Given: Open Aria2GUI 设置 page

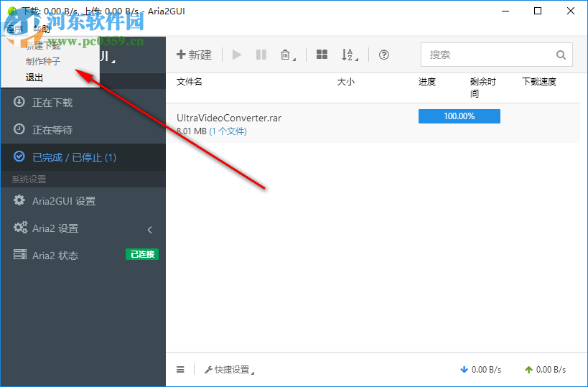Looking at the screenshot, I should [x=83, y=201].
